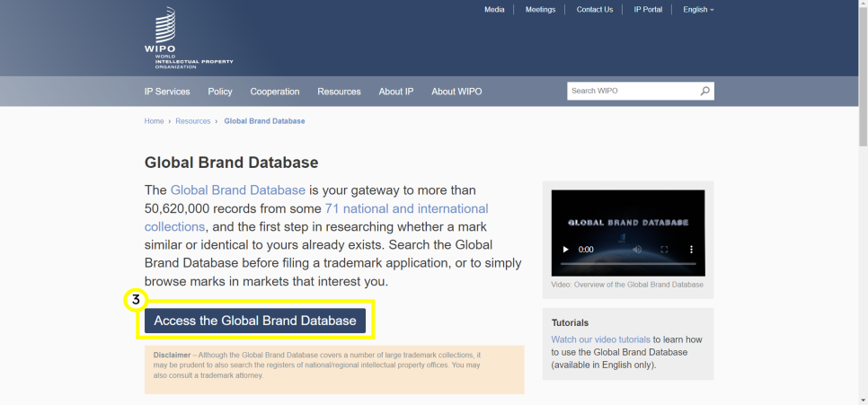
Task: Click the Global Brand Database page heading
Action: point(232,163)
